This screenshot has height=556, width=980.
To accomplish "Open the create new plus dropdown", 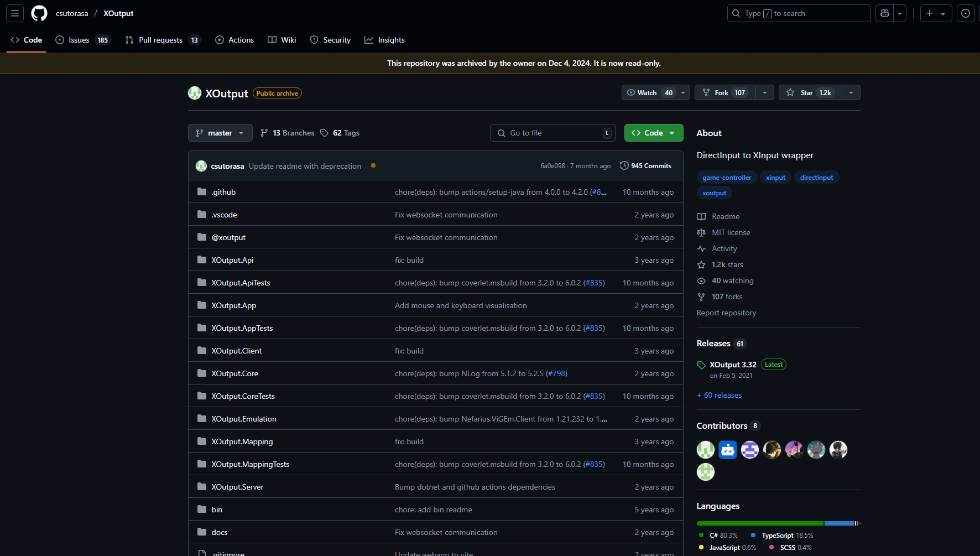I will [936, 13].
